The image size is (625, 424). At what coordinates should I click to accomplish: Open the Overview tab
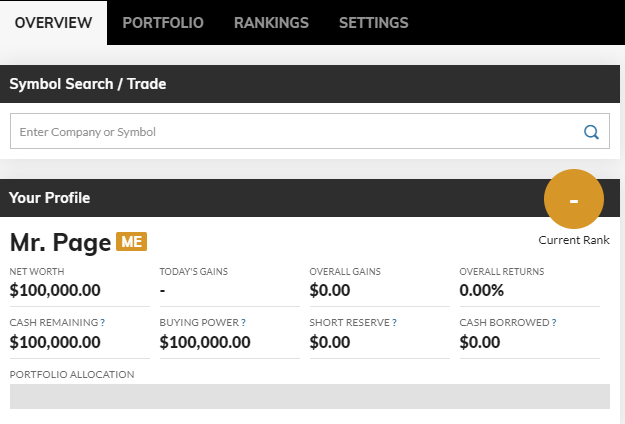click(53, 23)
